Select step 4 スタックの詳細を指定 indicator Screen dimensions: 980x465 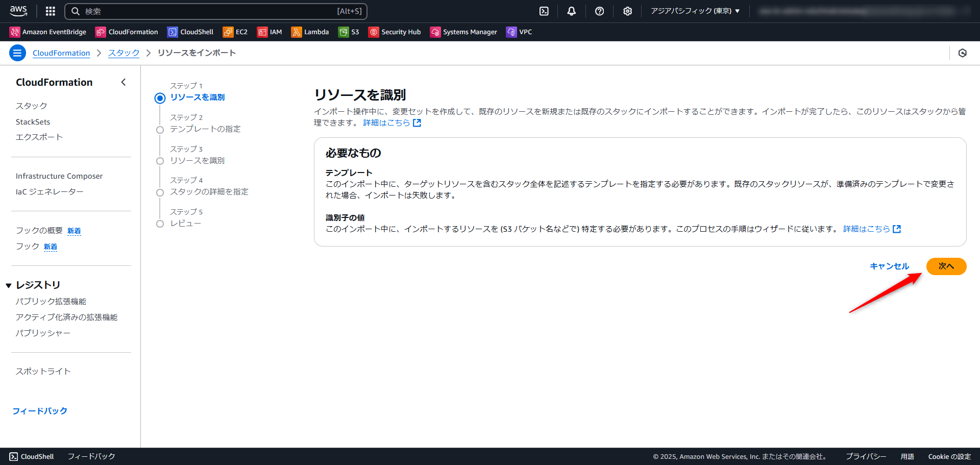[x=160, y=192]
